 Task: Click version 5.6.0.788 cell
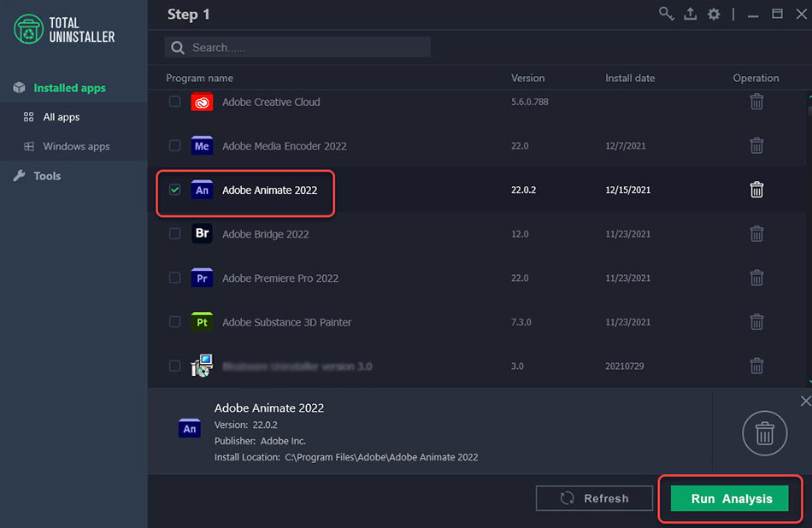pos(529,102)
